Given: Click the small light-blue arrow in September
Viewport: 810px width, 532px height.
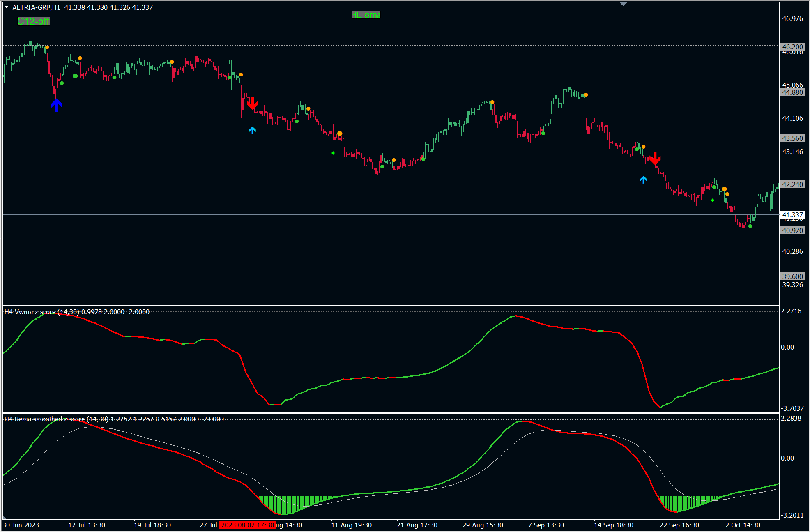Looking at the screenshot, I should 644,180.
